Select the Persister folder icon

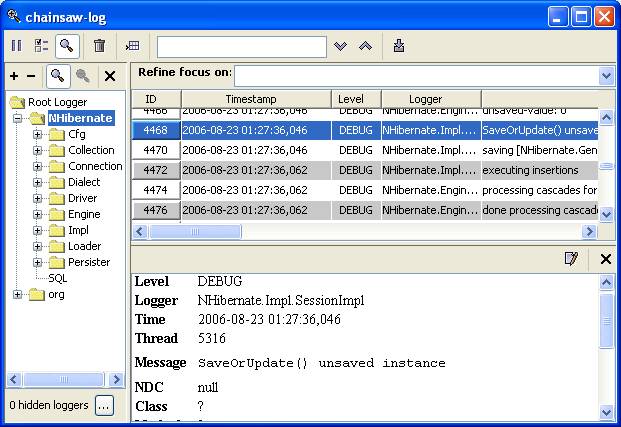coord(57,263)
